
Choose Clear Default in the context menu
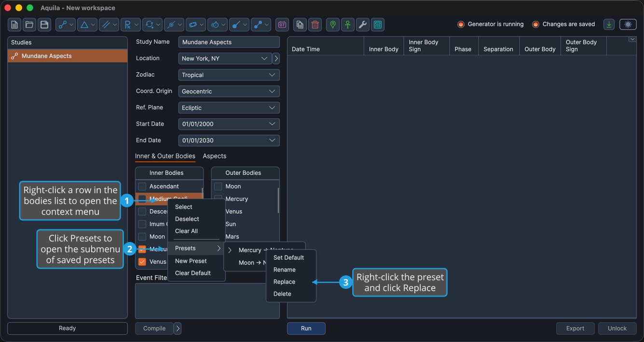pyautogui.click(x=196, y=273)
